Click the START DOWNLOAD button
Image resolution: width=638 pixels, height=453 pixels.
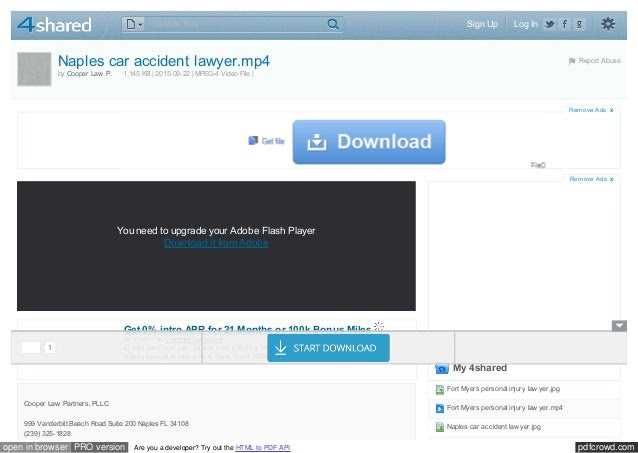coord(328,348)
